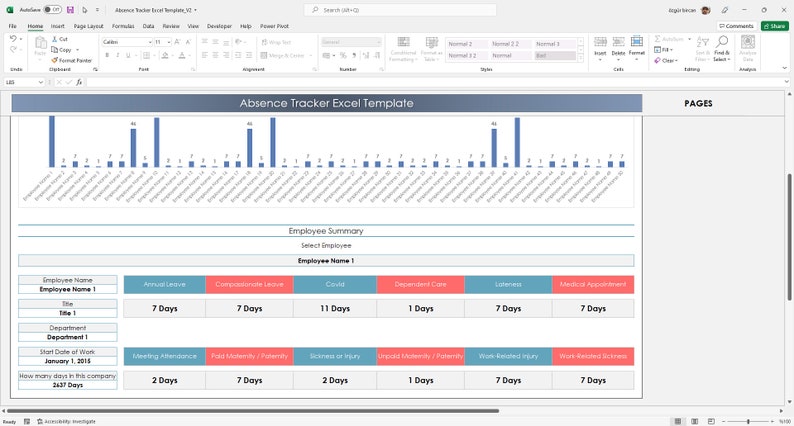Screen dimensions: 794x426
Task: Switch to Normal view in status bar
Action: [x=678, y=421]
